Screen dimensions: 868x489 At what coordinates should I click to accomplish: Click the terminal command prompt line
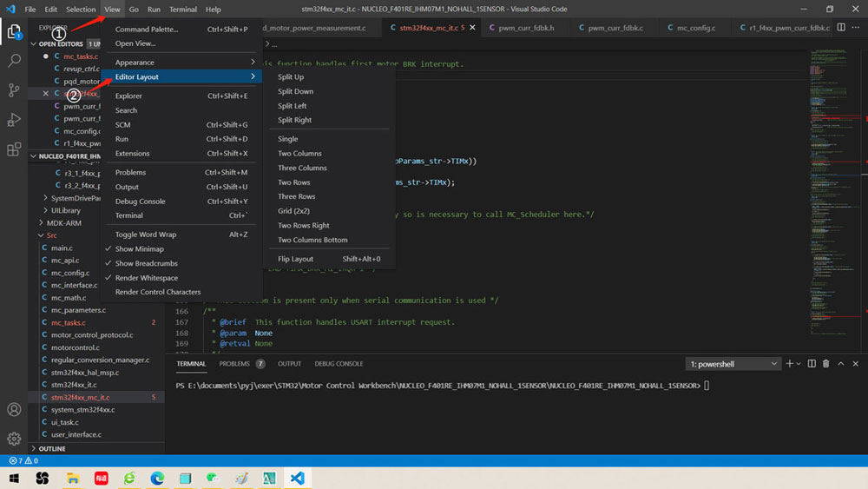pos(443,386)
